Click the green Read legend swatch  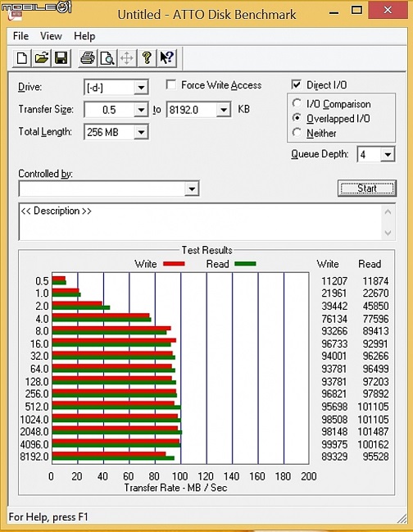click(245, 264)
